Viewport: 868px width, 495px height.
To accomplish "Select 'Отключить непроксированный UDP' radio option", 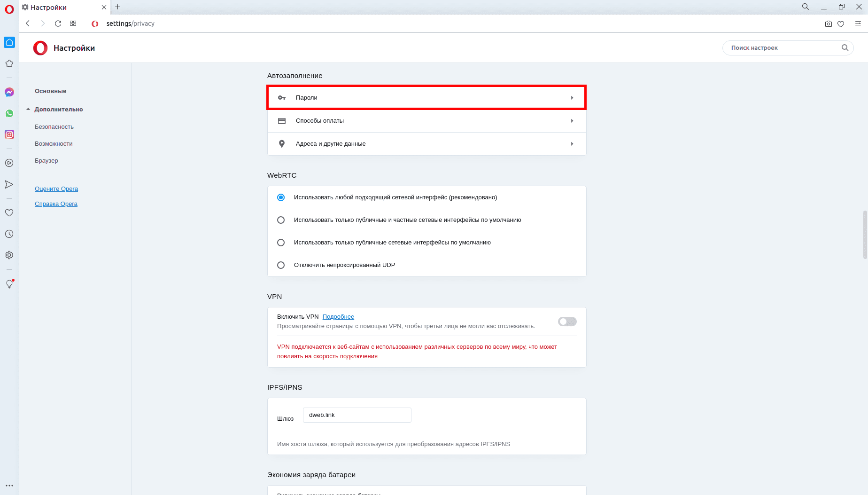I will click(281, 265).
